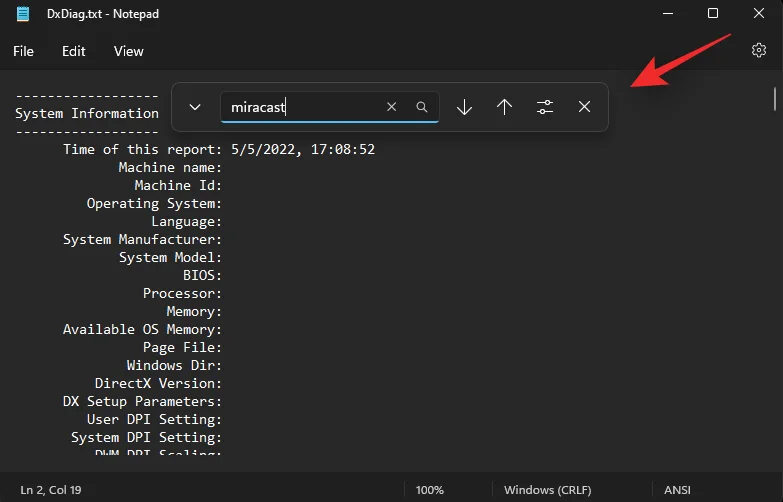
Task: Clear the miracast search text
Action: [x=392, y=107]
